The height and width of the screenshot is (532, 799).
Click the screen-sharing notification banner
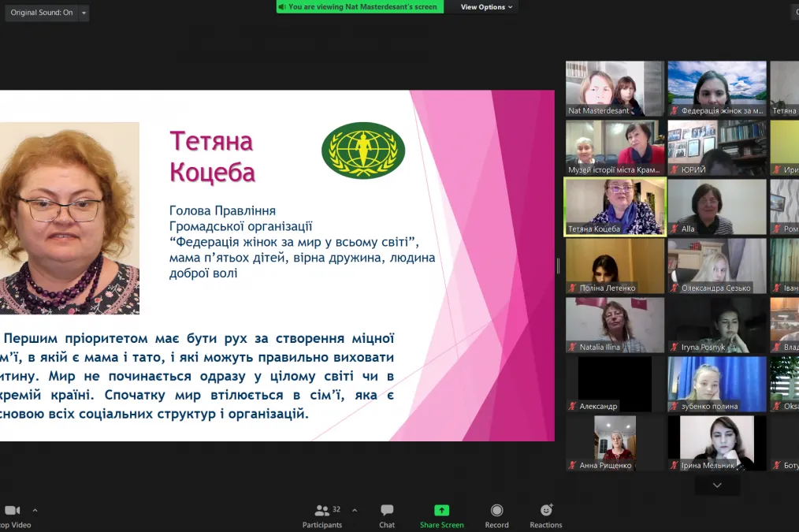coord(360,6)
